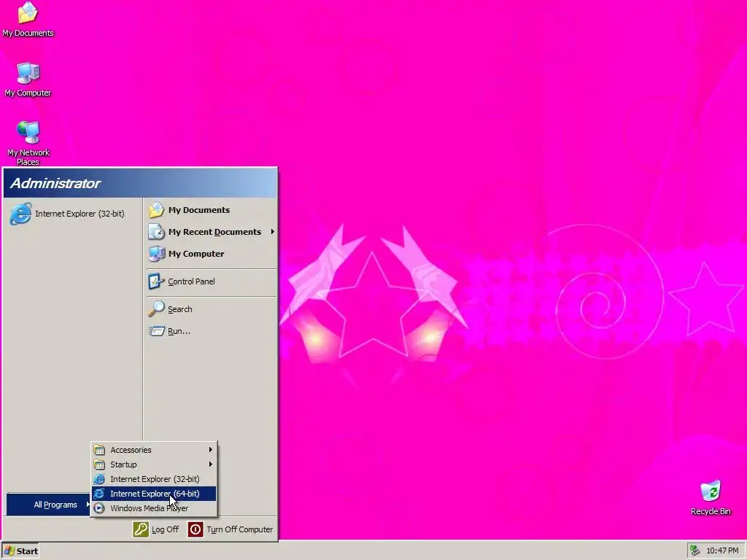Open Control Panel label in Start menu
Screen dimensions: 747x560
(x=191, y=281)
